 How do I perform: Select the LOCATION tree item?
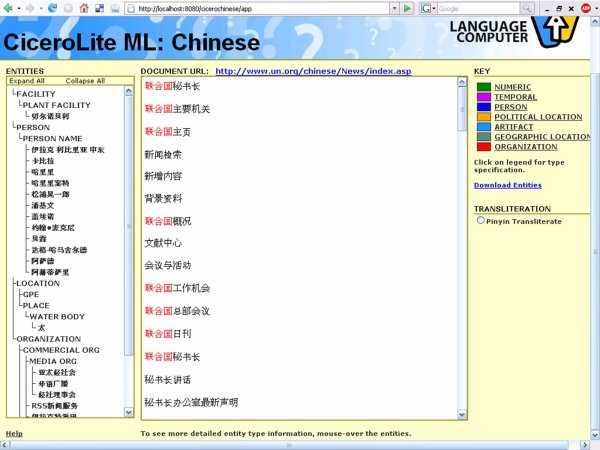pyautogui.click(x=38, y=283)
